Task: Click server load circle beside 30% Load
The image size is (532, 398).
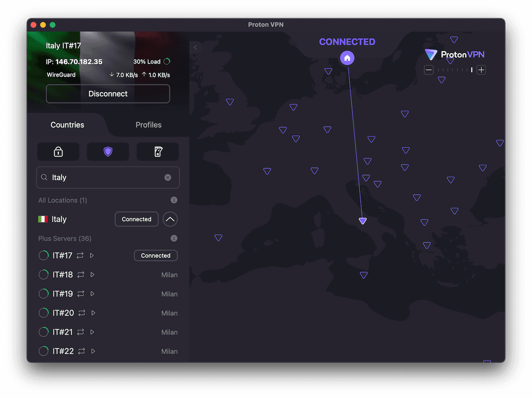Action: pyautogui.click(x=167, y=62)
